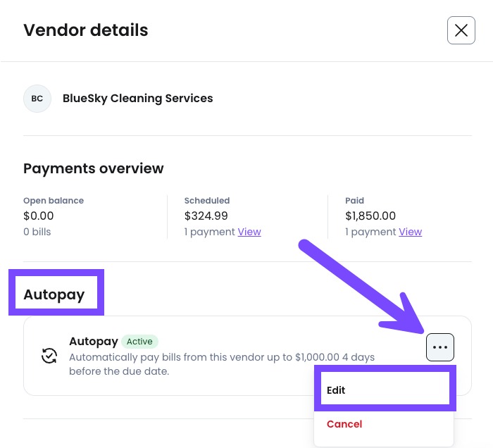This screenshot has width=493, height=448.
Task: Click the Autopay sync checkmark icon
Action: point(49,356)
